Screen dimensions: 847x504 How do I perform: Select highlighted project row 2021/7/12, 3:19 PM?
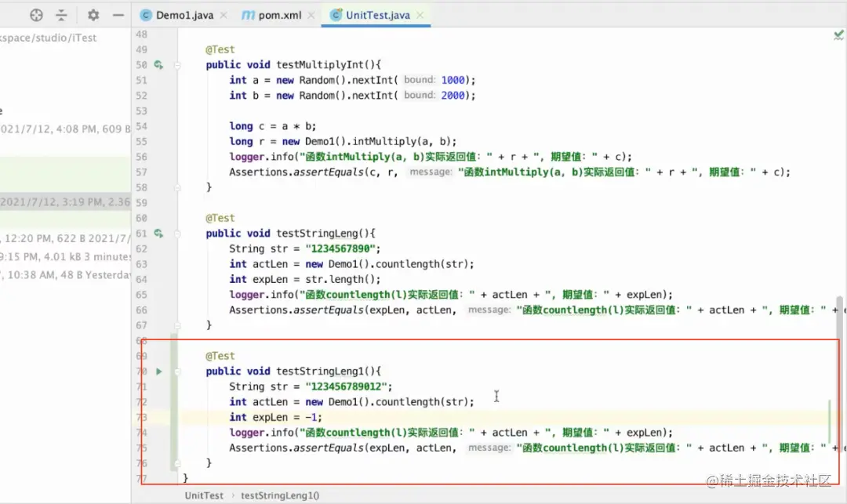click(x=65, y=201)
